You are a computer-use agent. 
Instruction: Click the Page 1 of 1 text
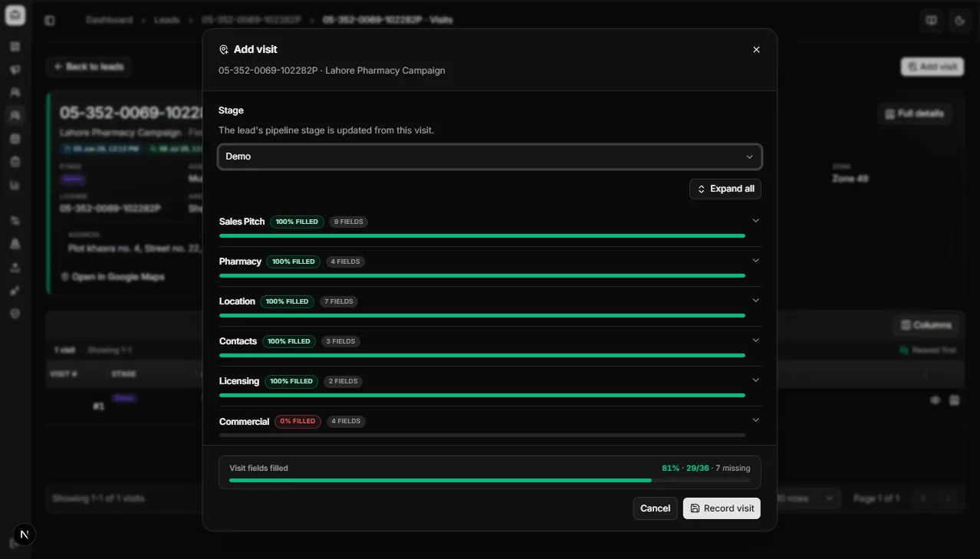[876, 498]
